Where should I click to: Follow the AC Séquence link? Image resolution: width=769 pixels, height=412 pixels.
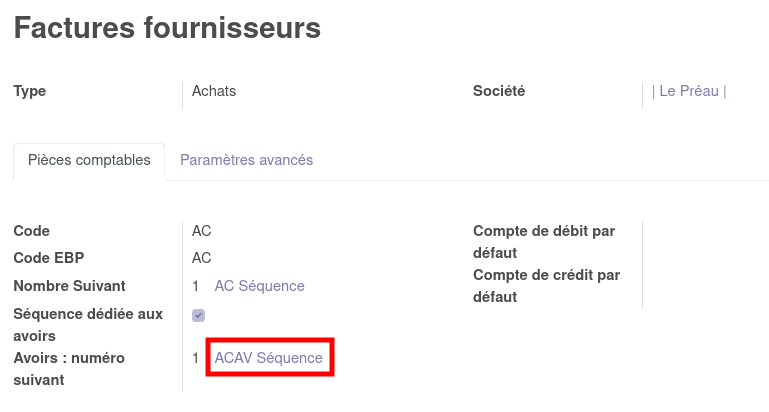point(259,286)
